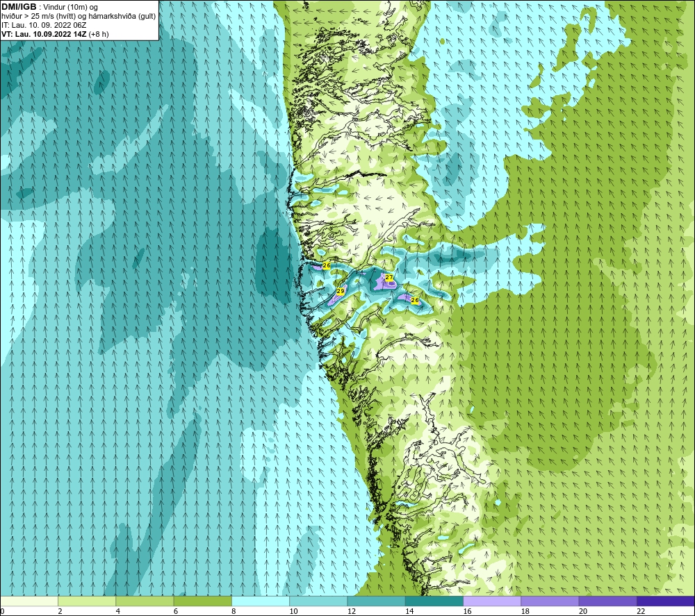
Task: Click the legend scale value 0
Action: 2,611
